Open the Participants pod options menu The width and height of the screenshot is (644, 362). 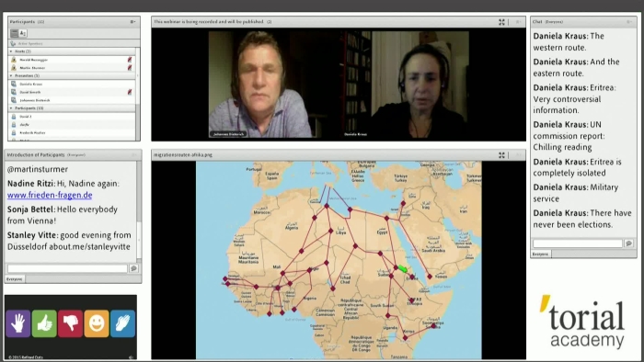click(x=132, y=22)
